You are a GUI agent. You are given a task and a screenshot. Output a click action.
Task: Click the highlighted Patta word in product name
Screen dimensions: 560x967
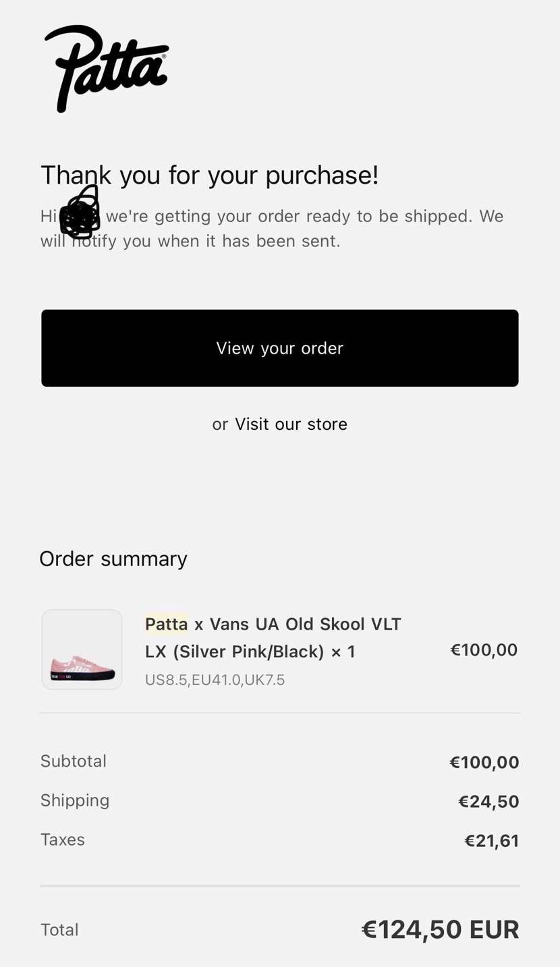pyautogui.click(x=166, y=624)
